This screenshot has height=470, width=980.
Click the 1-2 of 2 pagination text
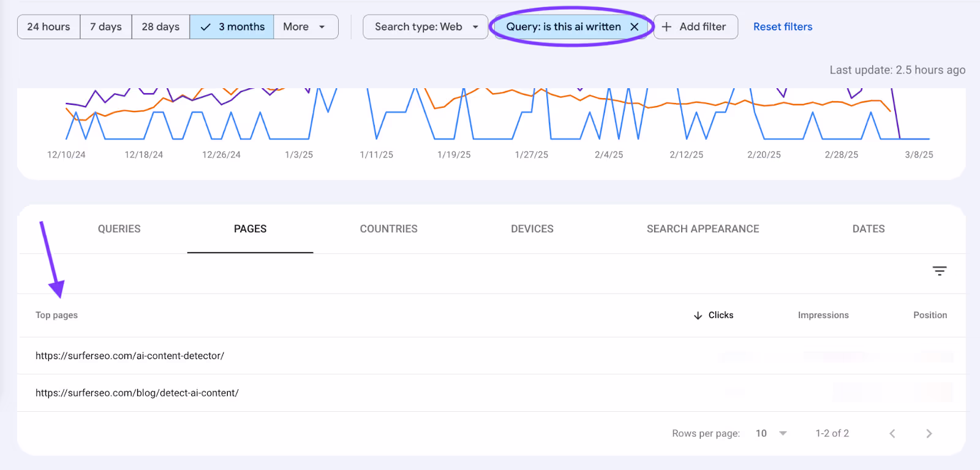coord(832,433)
